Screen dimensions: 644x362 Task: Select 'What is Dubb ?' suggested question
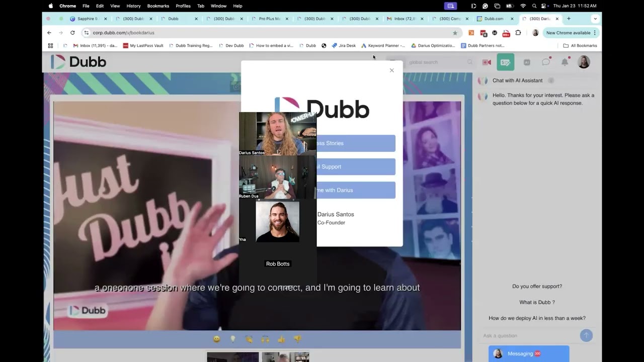pos(537,302)
